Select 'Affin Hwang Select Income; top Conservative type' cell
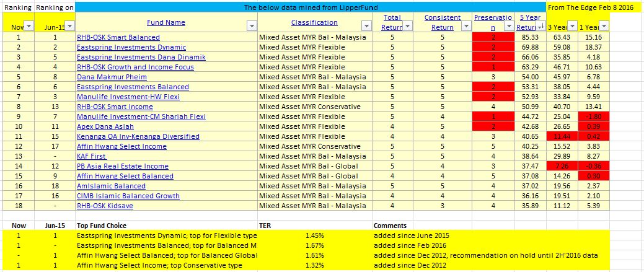Screen dimensions: 644x272 166,265
